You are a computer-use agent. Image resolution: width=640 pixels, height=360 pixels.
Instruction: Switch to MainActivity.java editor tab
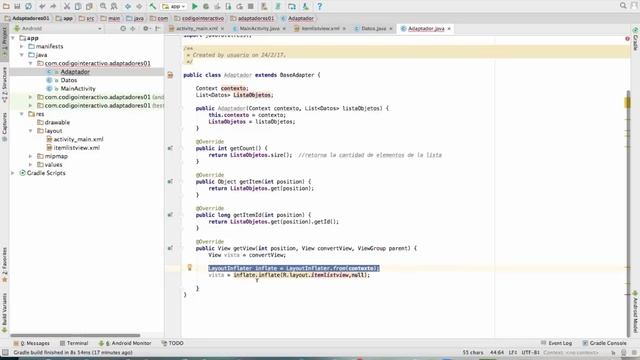pos(259,29)
